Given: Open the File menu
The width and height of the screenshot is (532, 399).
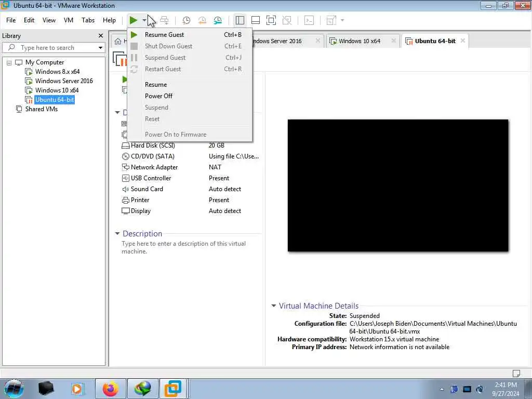Looking at the screenshot, I should [x=11, y=20].
